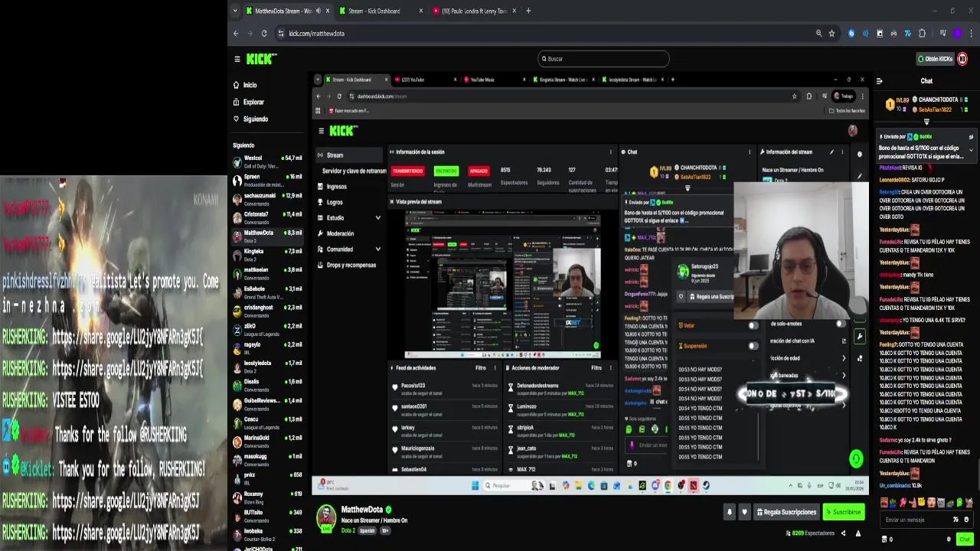Mute the MatthewDota Stream tab audio
The image size is (980, 551).
click(x=318, y=11)
